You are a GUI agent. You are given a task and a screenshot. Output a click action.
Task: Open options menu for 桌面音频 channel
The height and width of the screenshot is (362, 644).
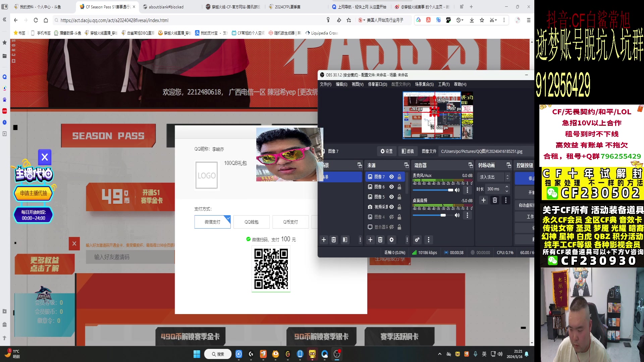[x=468, y=215]
